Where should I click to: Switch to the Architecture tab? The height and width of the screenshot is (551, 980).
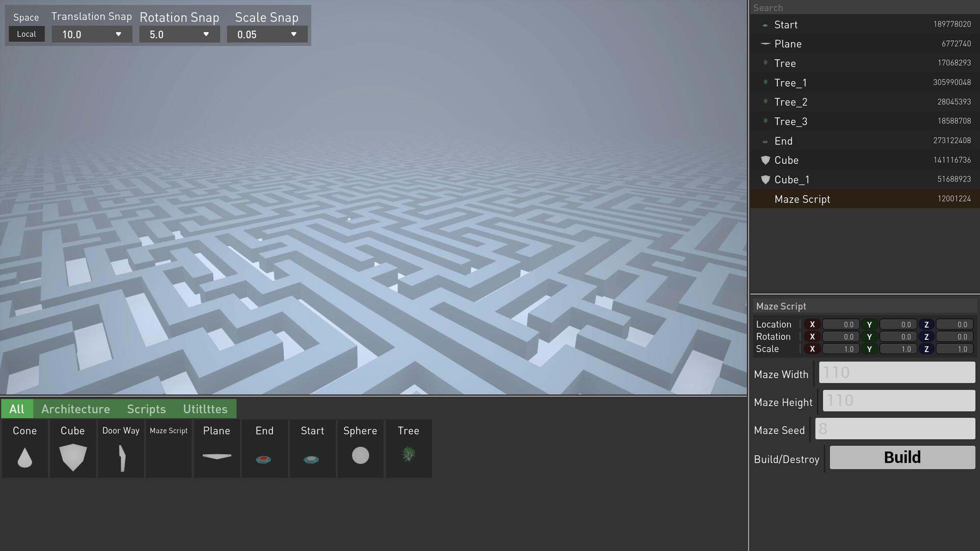click(x=76, y=409)
